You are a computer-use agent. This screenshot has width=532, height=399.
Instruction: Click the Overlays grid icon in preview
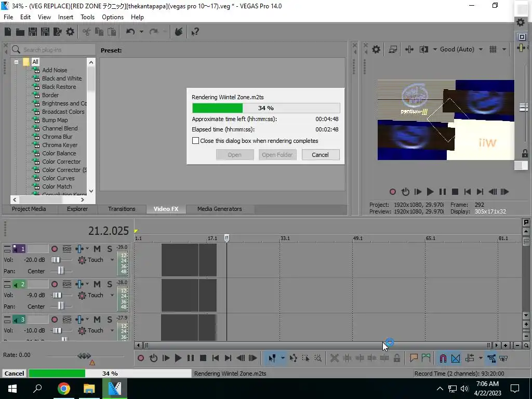(493, 49)
